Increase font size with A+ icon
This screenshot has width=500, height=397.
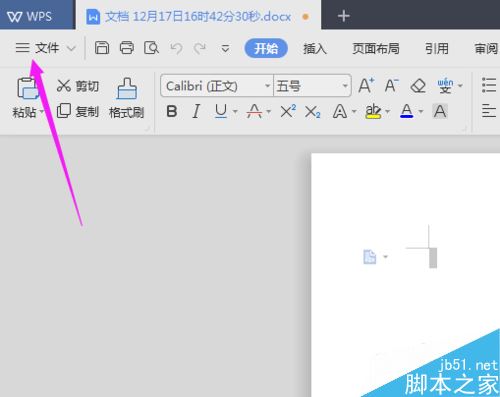coord(366,85)
